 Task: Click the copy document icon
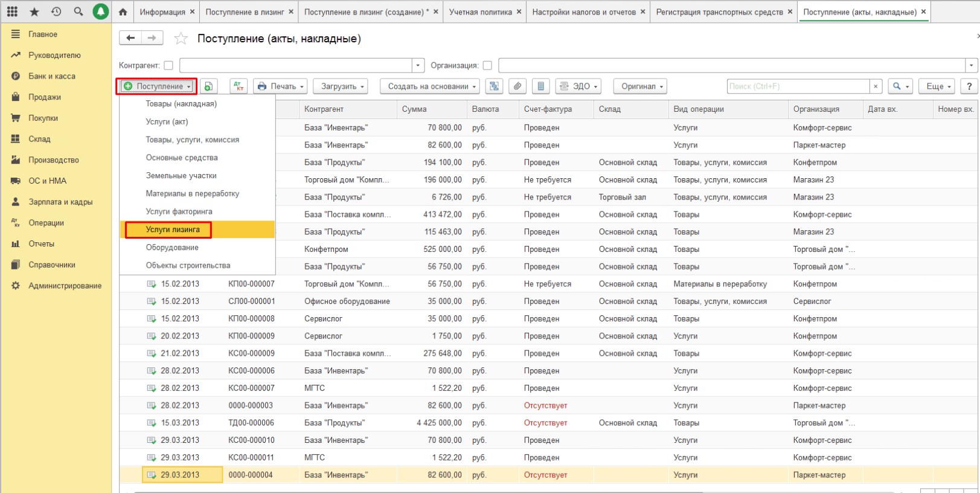(x=208, y=86)
